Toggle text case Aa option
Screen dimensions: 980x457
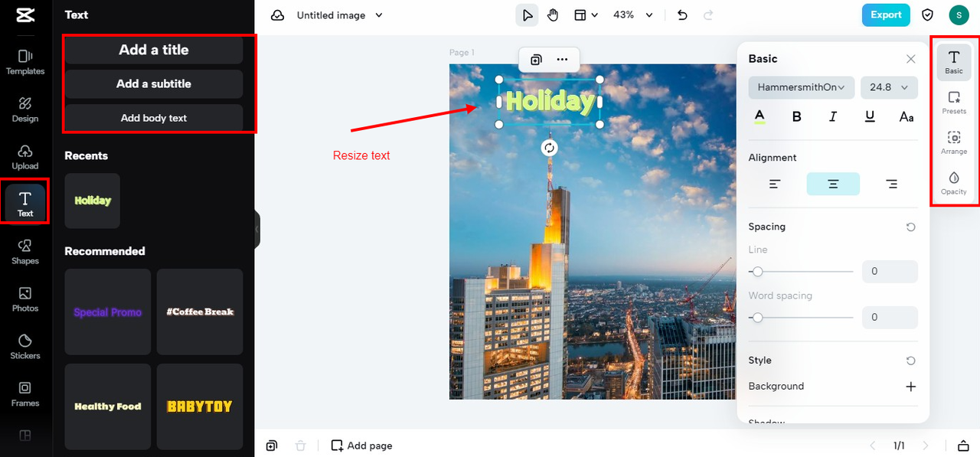906,116
